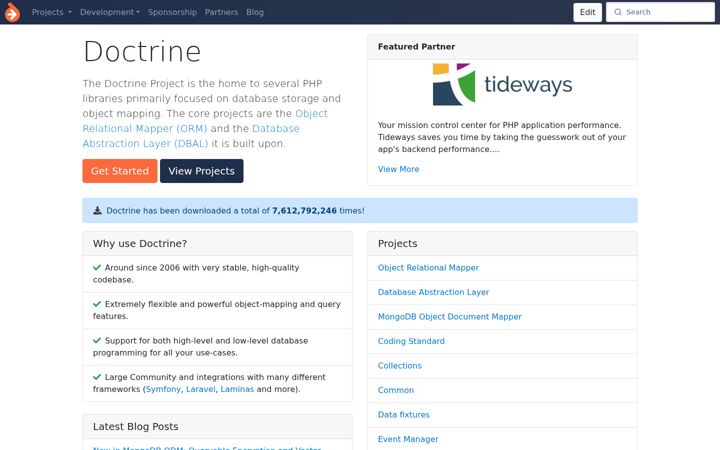Click the tideways partner logo
720x450 pixels.
click(502, 84)
